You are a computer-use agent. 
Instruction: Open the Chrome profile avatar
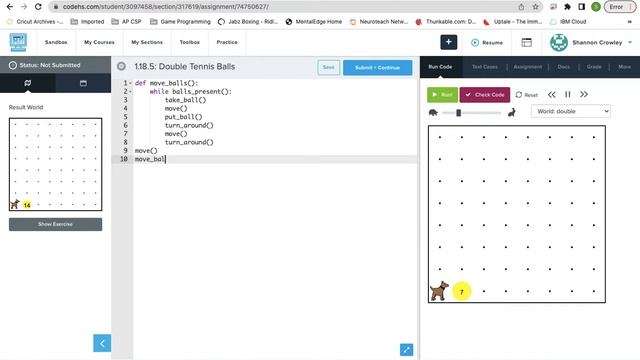click(596, 7)
